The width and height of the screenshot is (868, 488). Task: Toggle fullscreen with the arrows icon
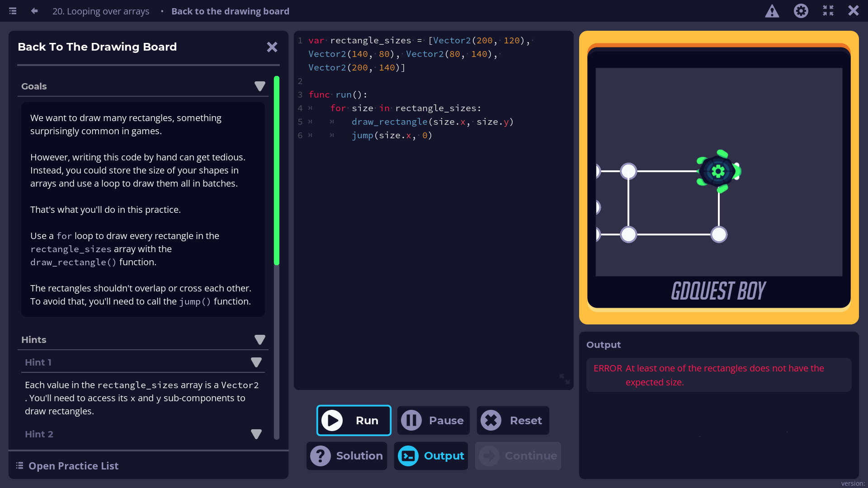tap(828, 11)
